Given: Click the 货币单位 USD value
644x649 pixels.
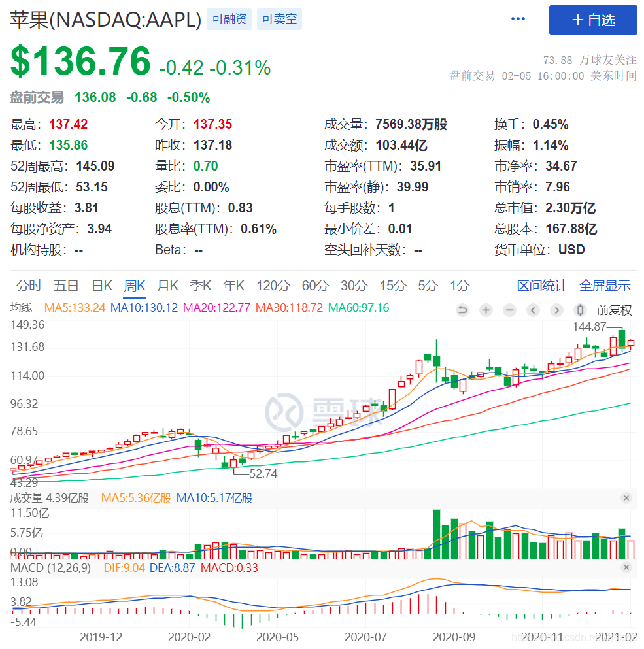Looking at the screenshot, I should 571,250.
